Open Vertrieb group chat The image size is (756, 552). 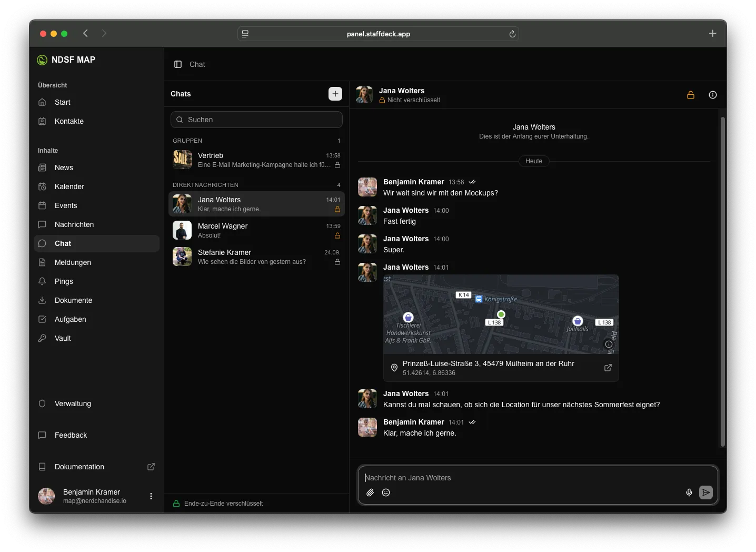coord(256,160)
